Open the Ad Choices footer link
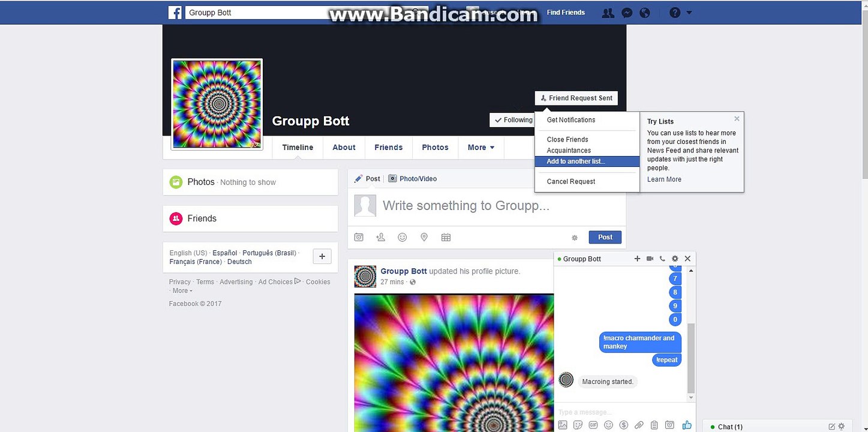868x432 pixels. coord(280,282)
